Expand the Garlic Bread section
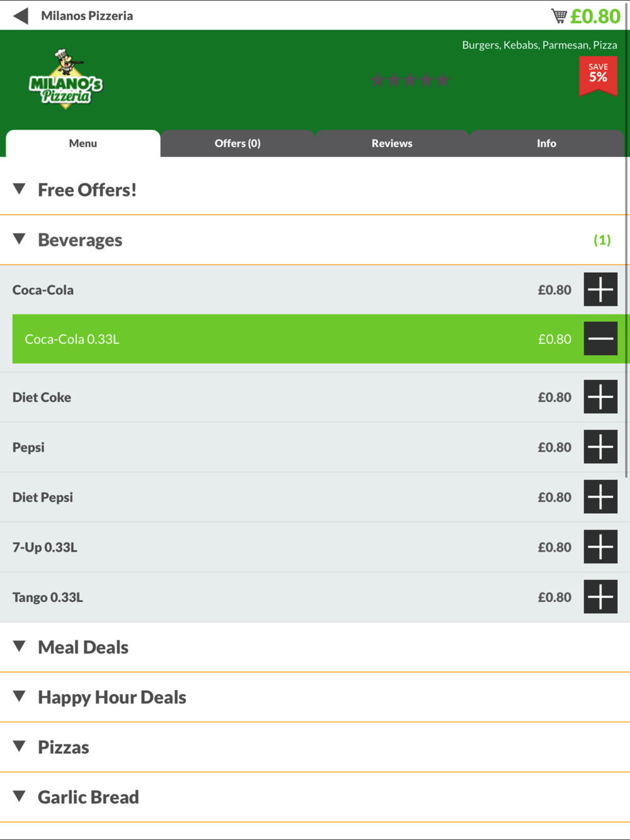 pyautogui.click(x=315, y=797)
